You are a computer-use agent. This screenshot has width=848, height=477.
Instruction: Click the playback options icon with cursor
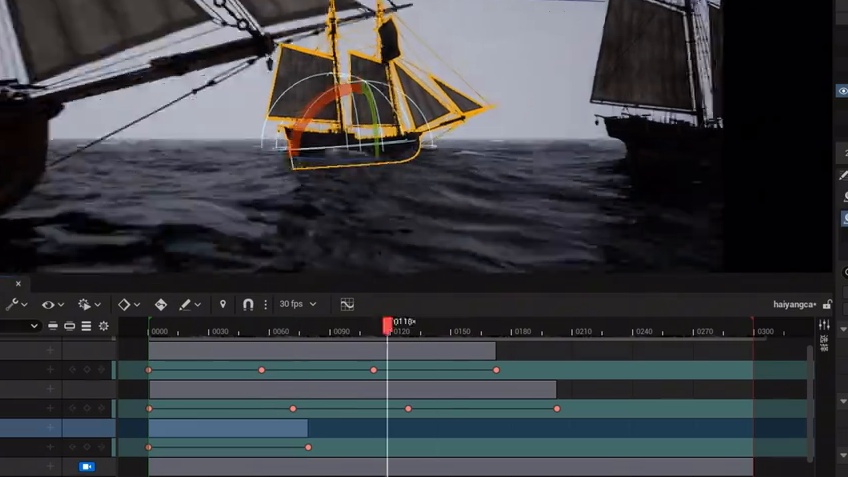(x=86, y=304)
